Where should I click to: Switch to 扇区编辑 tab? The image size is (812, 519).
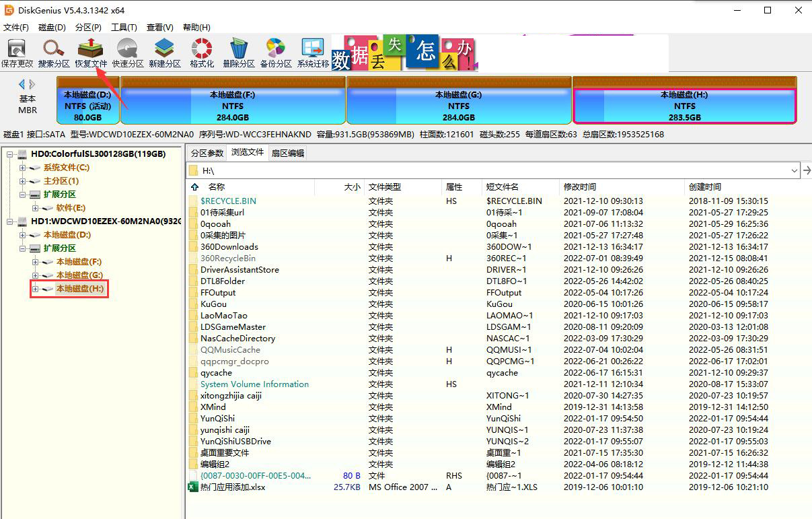[287, 153]
